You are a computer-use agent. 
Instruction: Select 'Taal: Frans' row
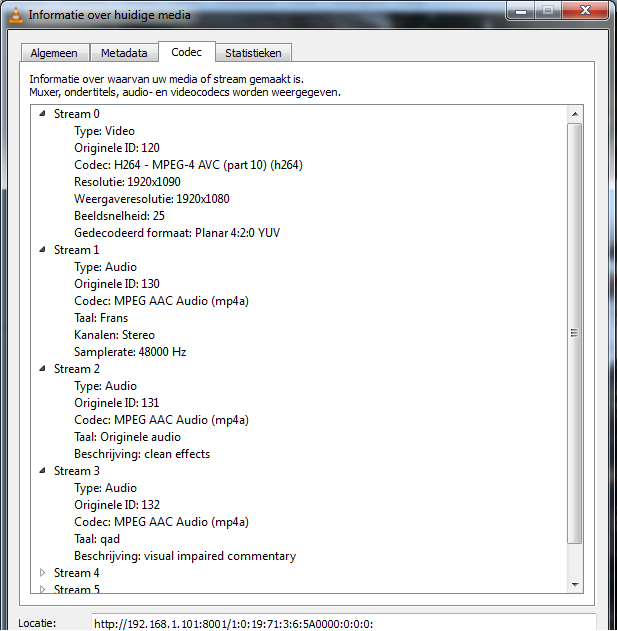click(x=101, y=318)
